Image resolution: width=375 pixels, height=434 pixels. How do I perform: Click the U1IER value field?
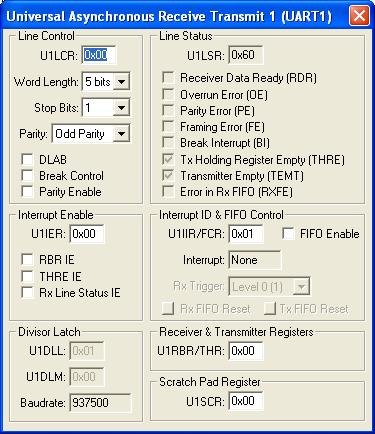click(87, 234)
